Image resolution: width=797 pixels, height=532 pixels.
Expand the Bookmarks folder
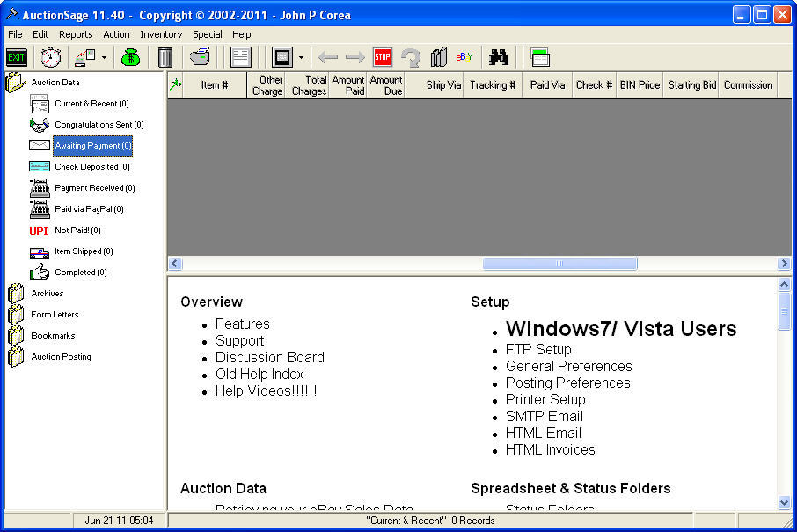16,335
